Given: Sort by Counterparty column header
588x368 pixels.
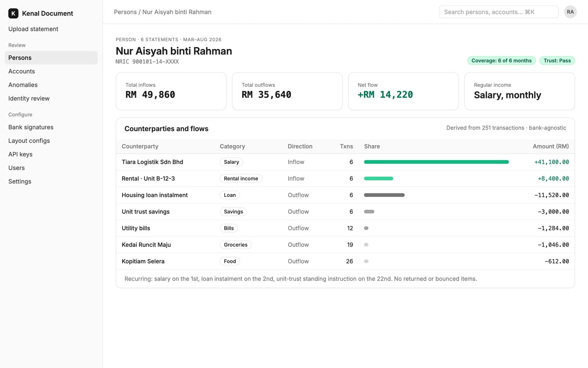Looking at the screenshot, I should pyautogui.click(x=140, y=146).
